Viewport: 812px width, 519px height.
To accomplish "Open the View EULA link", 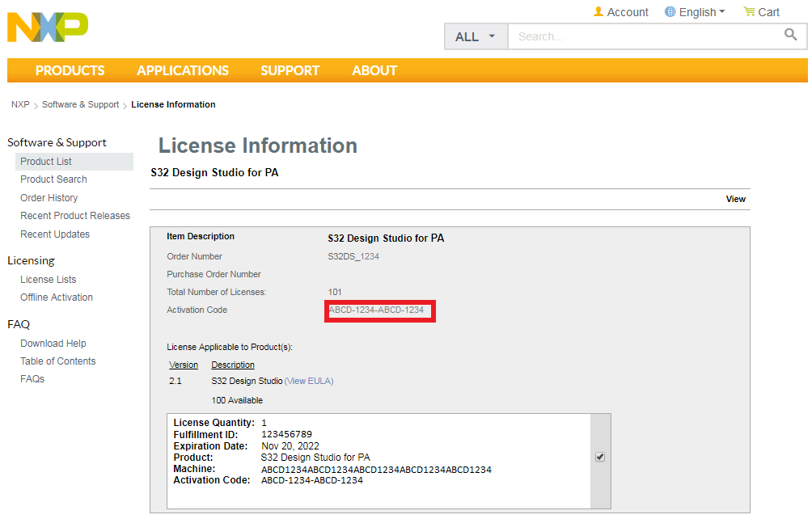I will click(x=309, y=381).
